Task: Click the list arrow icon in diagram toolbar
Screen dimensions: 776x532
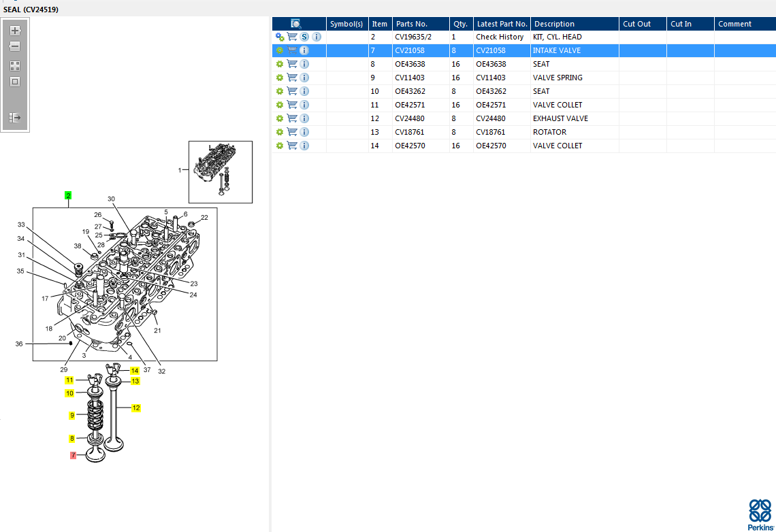Action: click(x=15, y=118)
